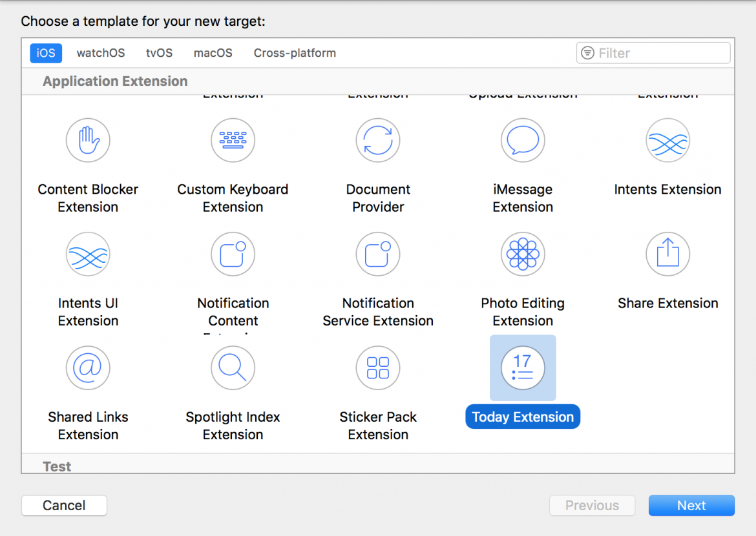Select the Sticker Pack Extension grid icon
This screenshot has width=756, height=536.
pos(378,368)
